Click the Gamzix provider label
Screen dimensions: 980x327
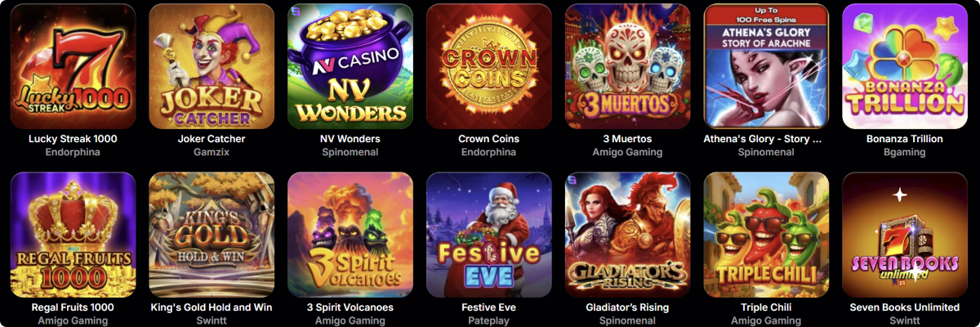click(212, 152)
